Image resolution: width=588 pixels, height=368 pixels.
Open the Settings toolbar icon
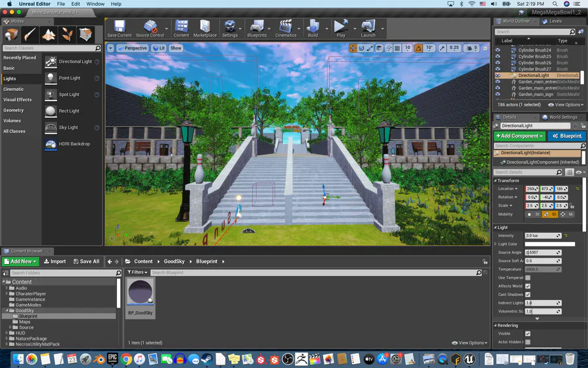pos(229,28)
